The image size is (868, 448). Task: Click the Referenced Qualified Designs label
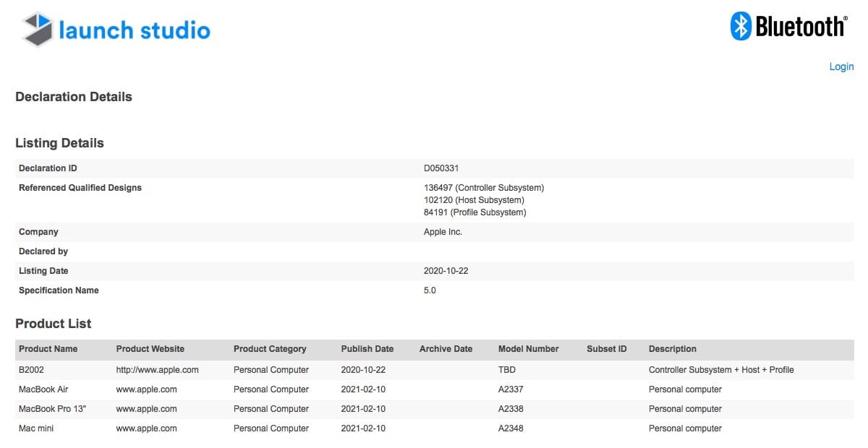pos(80,188)
